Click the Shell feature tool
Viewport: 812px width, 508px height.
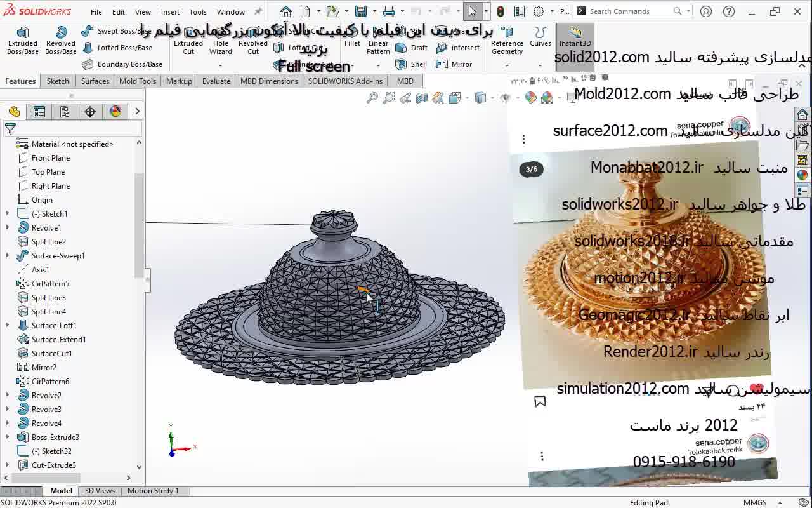tap(411, 64)
